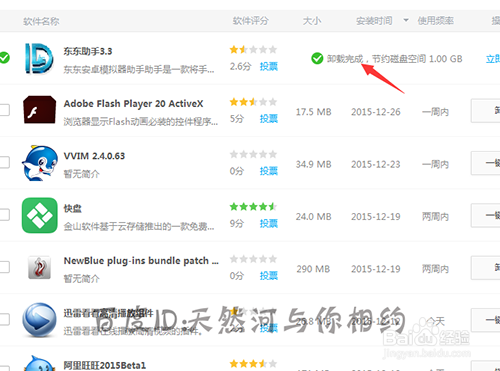
Task: Click the 卸载完成 disk space message
Action: [x=395, y=59]
